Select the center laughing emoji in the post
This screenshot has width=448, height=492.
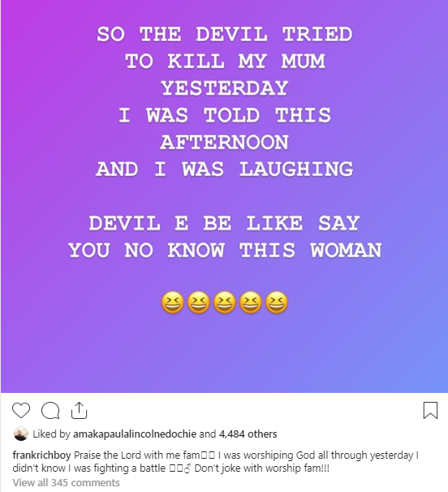pyautogui.click(x=224, y=303)
